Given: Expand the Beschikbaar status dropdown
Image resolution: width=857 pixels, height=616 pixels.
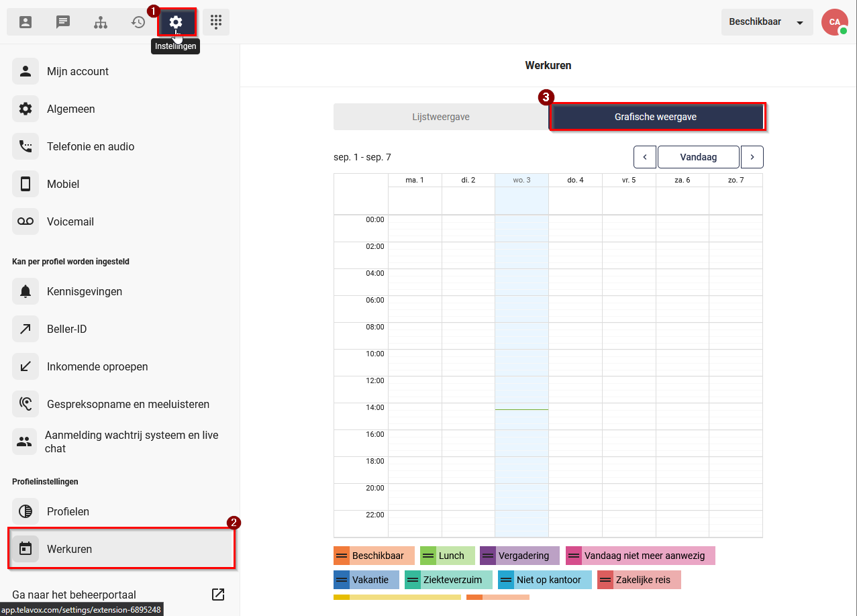Looking at the screenshot, I should click(x=767, y=22).
